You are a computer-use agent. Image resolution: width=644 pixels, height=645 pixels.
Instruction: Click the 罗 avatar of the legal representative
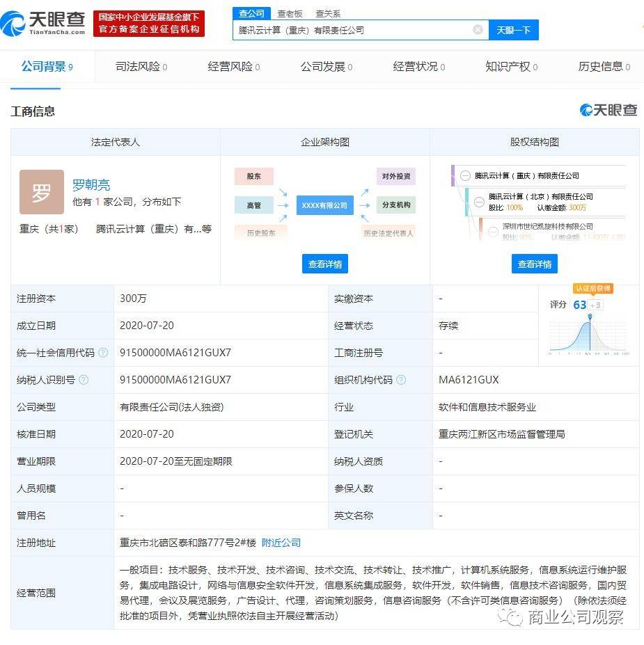tap(42, 192)
